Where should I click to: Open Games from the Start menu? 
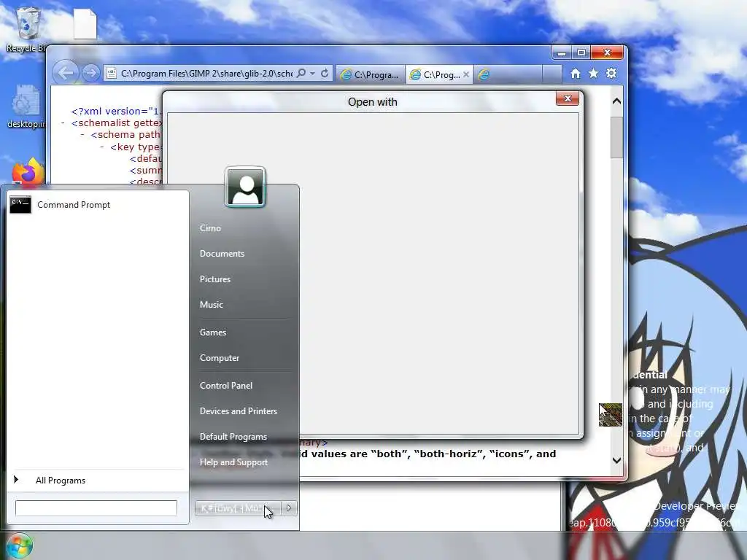point(213,332)
